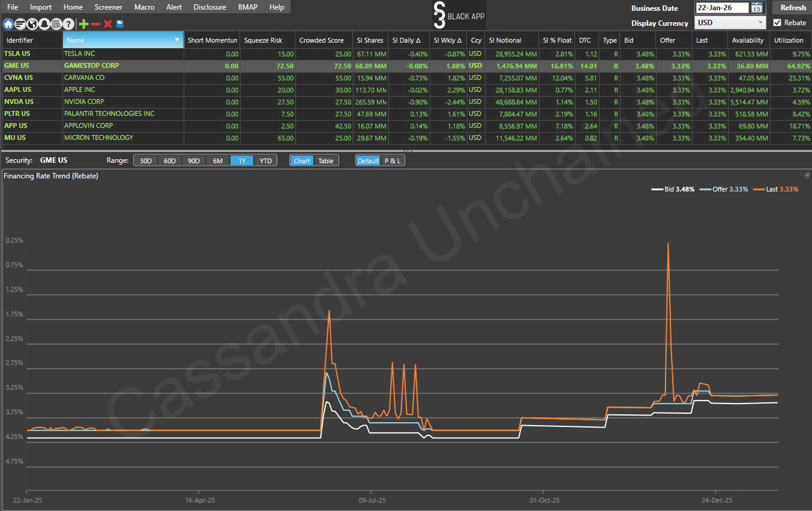Select the Default mode button
This screenshot has width=812, height=511.
point(368,160)
